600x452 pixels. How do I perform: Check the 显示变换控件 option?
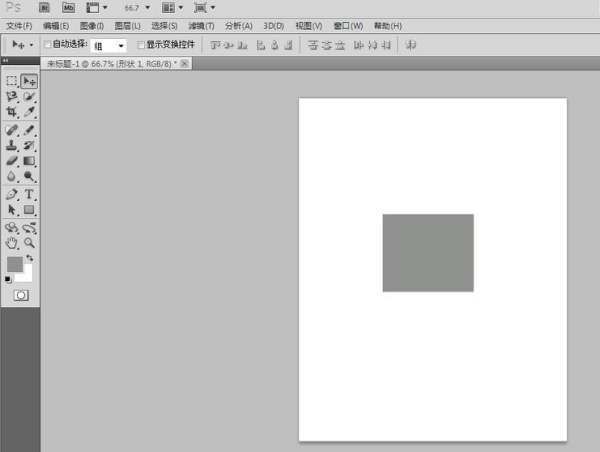pyautogui.click(x=141, y=45)
